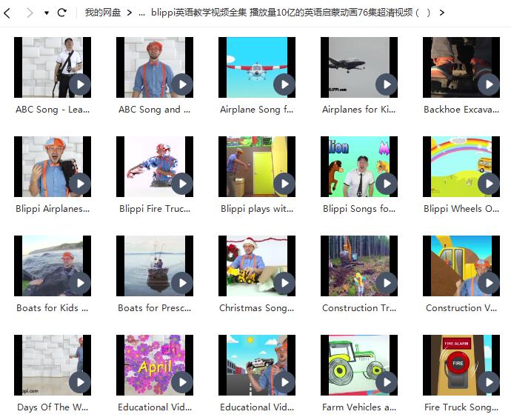Open the yellow door playroom thumbnail
Image resolution: width=511 pixels, height=420 pixels.
pyautogui.click(x=257, y=167)
